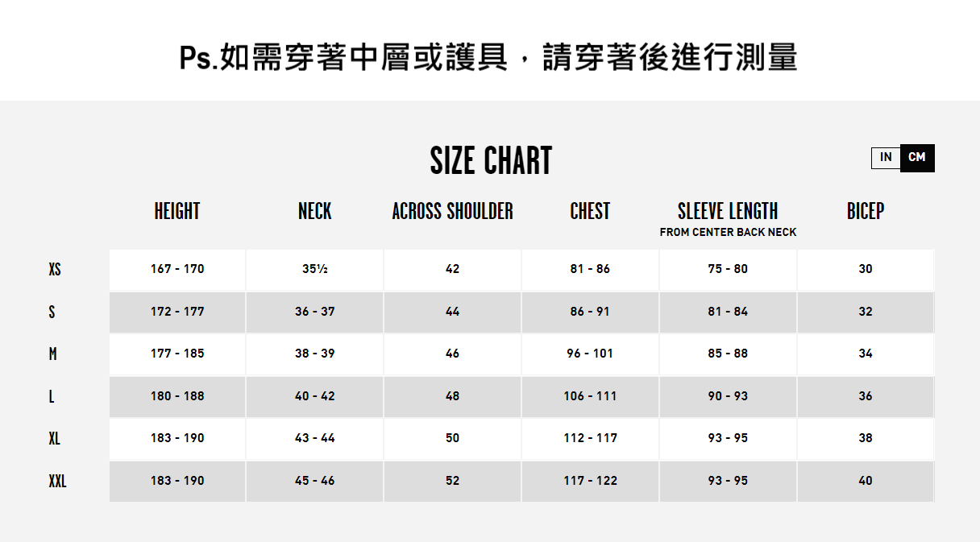Select the XL size row label
The image size is (980, 542).
[54, 438]
